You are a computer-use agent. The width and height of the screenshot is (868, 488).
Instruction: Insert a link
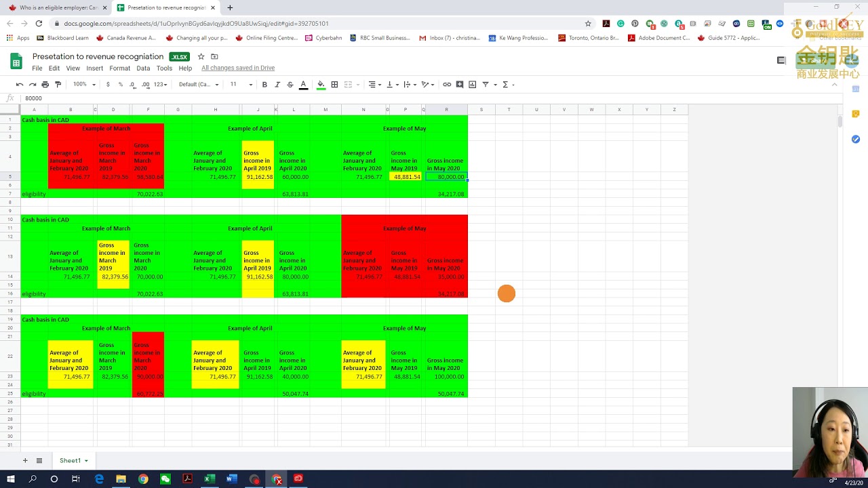447,85
